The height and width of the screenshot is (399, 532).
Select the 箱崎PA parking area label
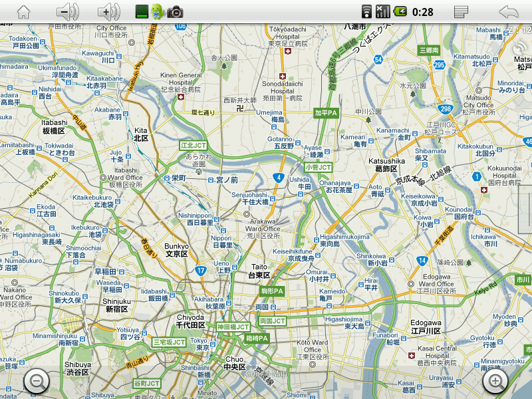257,338
